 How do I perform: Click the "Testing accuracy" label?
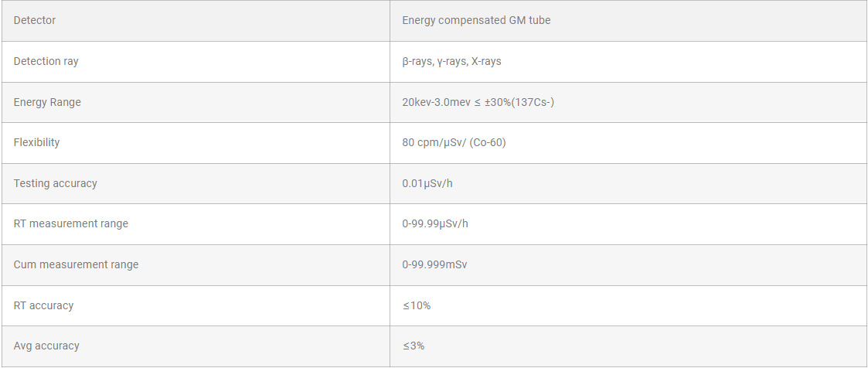click(56, 183)
